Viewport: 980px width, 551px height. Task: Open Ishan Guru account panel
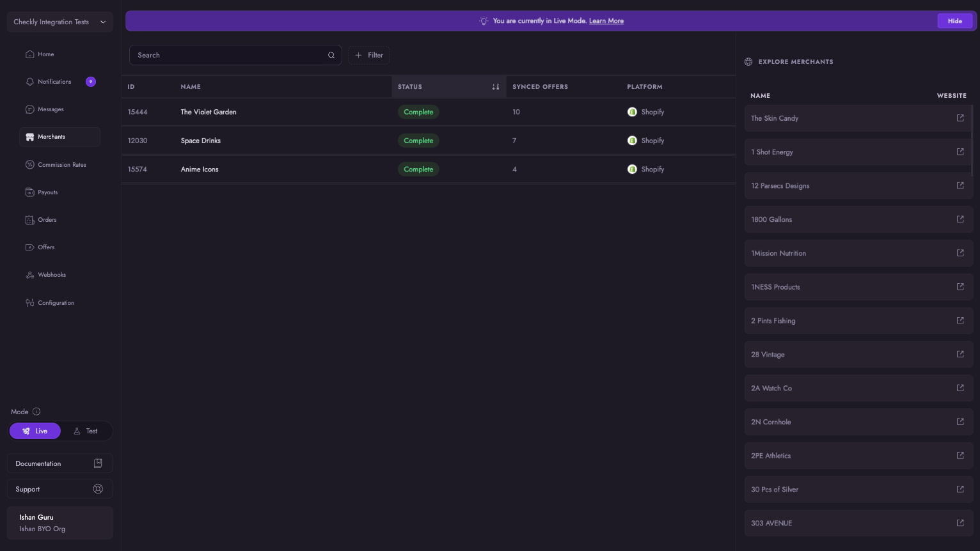coord(59,523)
